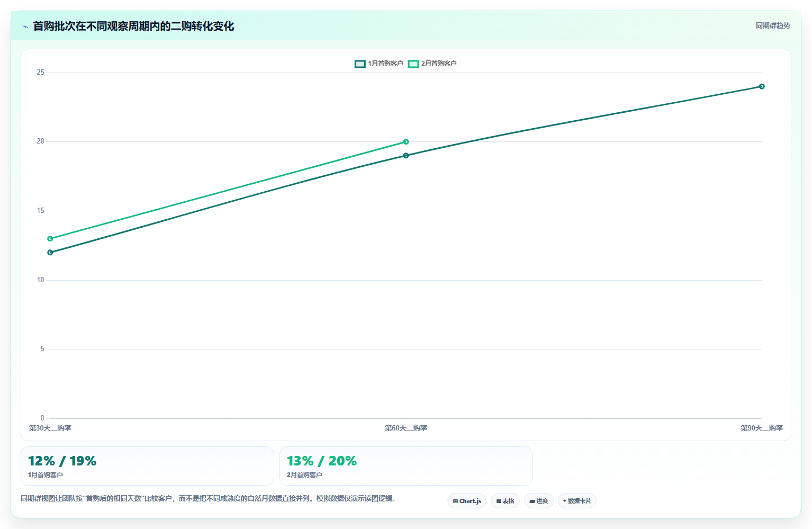Select the January cohort point at 第90天二购率
Image resolution: width=812 pixels, height=529 pixels.
pyautogui.click(x=762, y=86)
